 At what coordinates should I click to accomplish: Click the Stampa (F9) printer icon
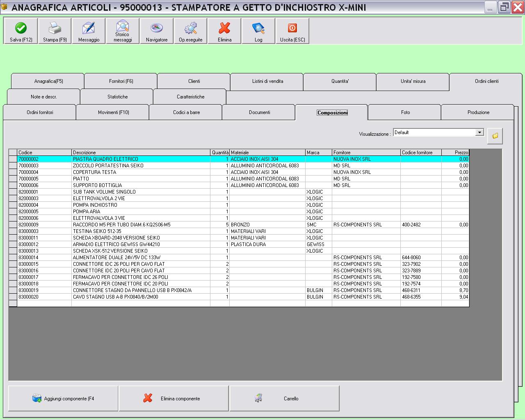pos(55,28)
